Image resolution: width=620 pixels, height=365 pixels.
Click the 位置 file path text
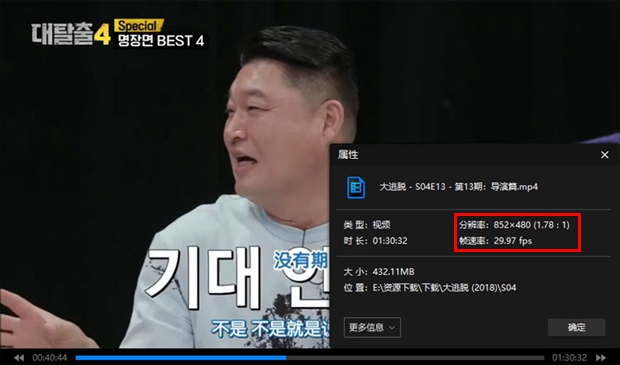[430, 287]
